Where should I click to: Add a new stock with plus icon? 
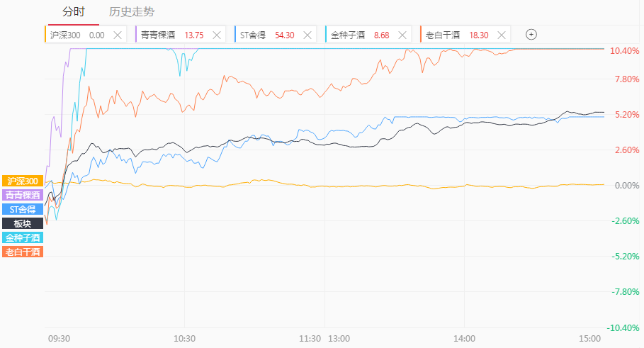(x=531, y=35)
